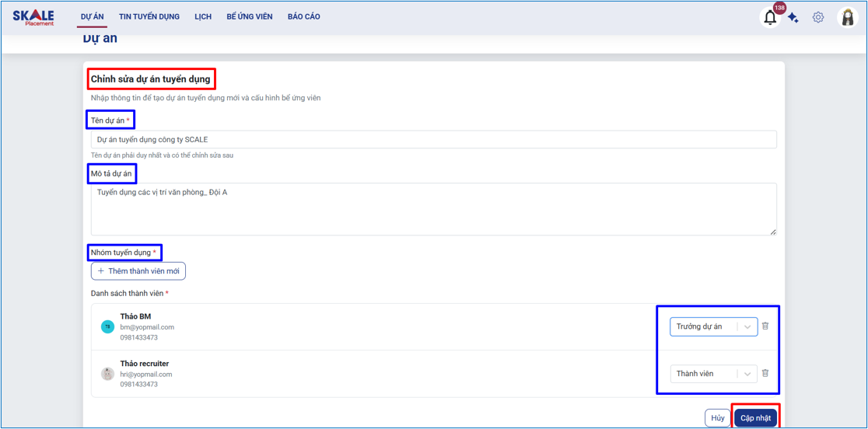This screenshot has height=429, width=868.
Task: Open the notifications bell
Action: [770, 18]
